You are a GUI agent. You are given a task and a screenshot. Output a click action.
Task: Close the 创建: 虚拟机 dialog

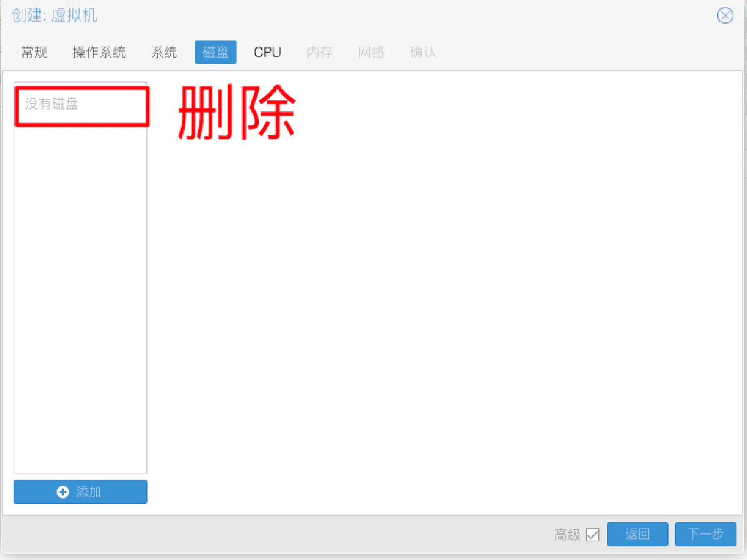point(725,16)
